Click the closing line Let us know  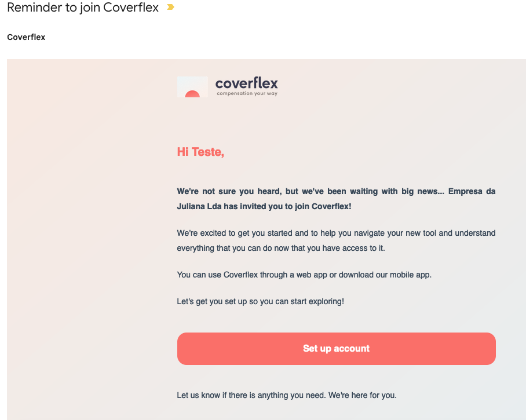click(x=287, y=395)
